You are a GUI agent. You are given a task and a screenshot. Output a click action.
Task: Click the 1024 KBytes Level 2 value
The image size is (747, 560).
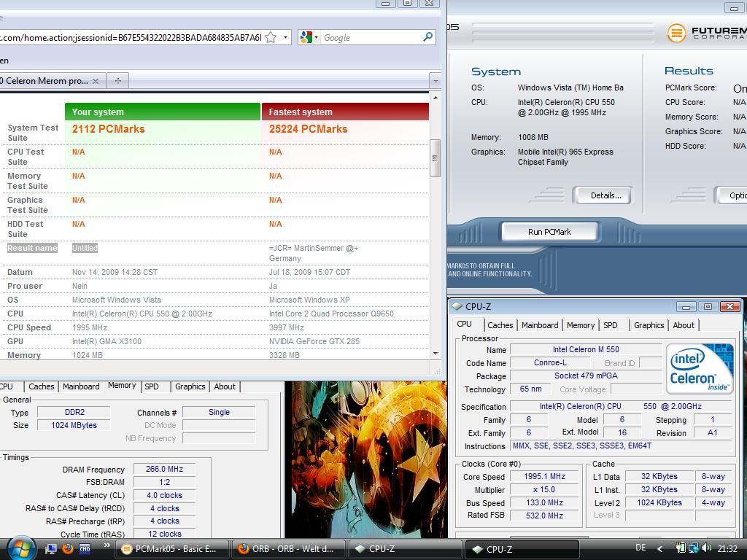659,503
